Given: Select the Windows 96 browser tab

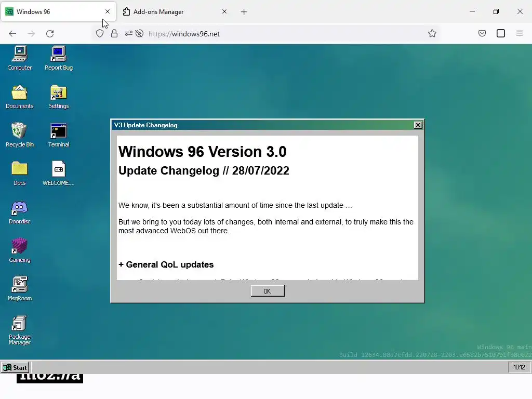Looking at the screenshot, I should pyautogui.click(x=58, y=11).
